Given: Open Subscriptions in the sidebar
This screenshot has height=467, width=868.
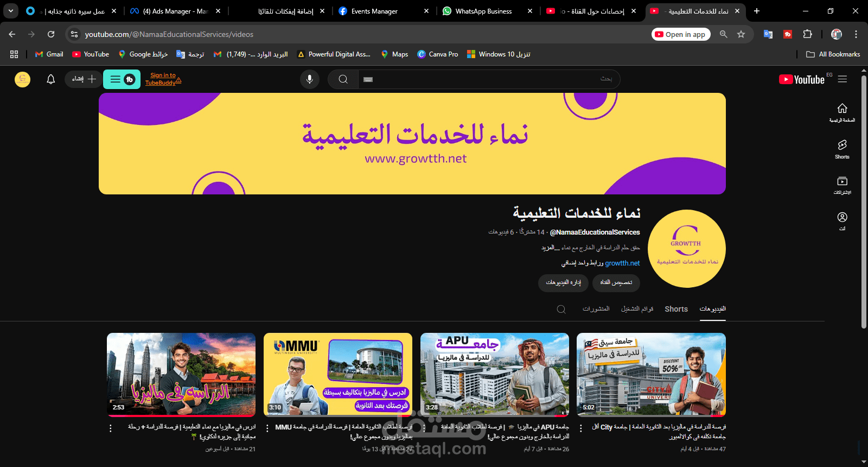Looking at the screenshot, I should point(842,185).
